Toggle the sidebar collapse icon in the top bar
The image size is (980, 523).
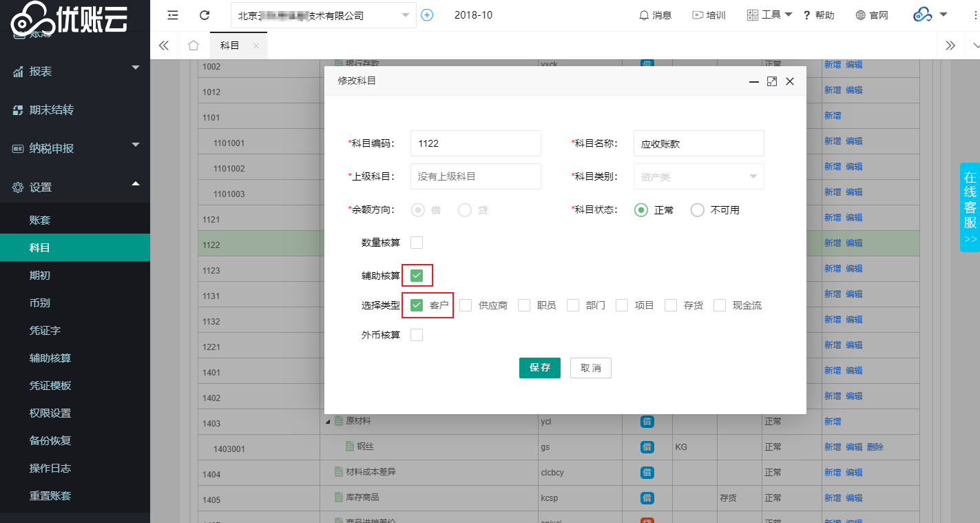pyautogui.click(x=173, y=15)
